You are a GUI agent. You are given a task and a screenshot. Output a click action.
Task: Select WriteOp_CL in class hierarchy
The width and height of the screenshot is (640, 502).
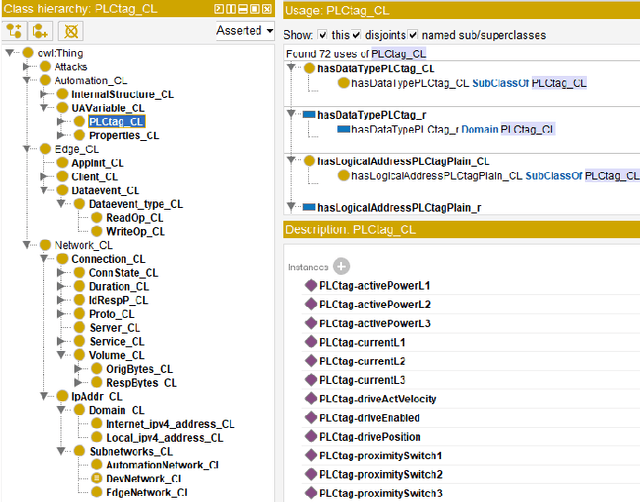pyautogui.click(x=134, y=231)
